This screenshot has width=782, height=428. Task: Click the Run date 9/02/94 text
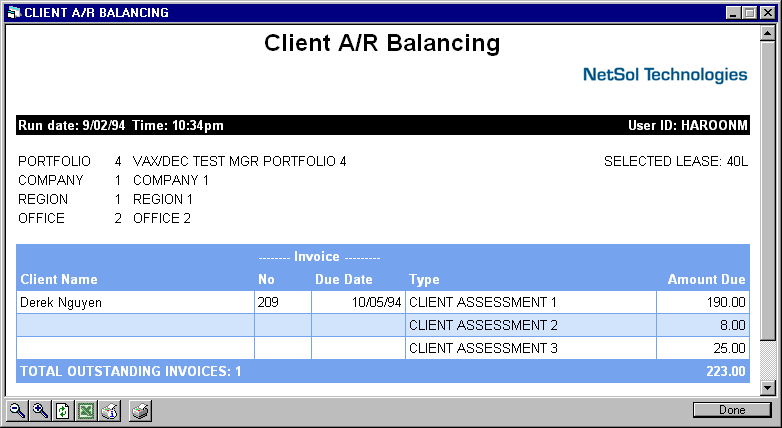(72, 125)
